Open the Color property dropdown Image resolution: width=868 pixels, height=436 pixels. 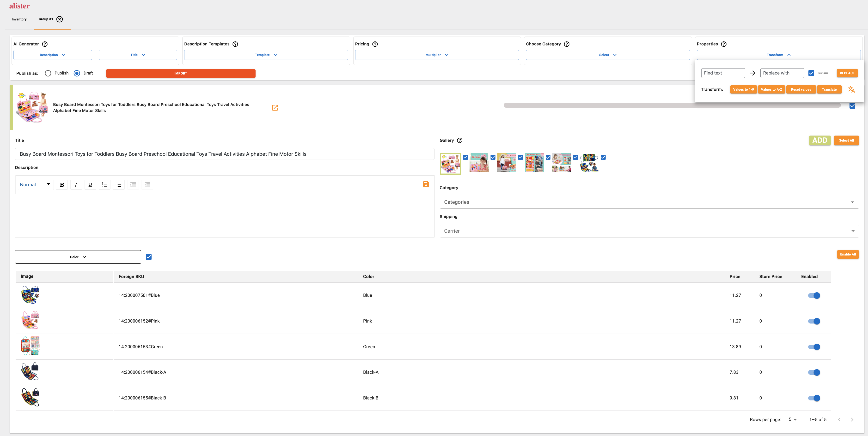pyautogui.click(x=78, y=257)
